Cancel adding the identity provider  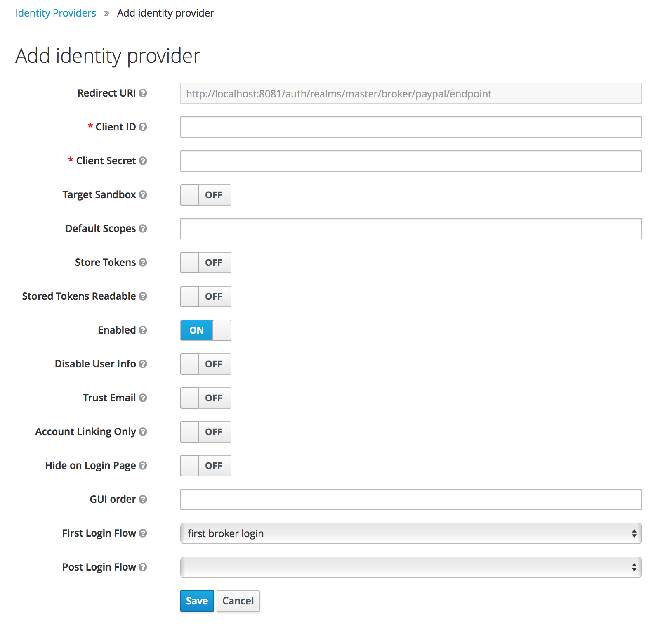coord(238,601)
